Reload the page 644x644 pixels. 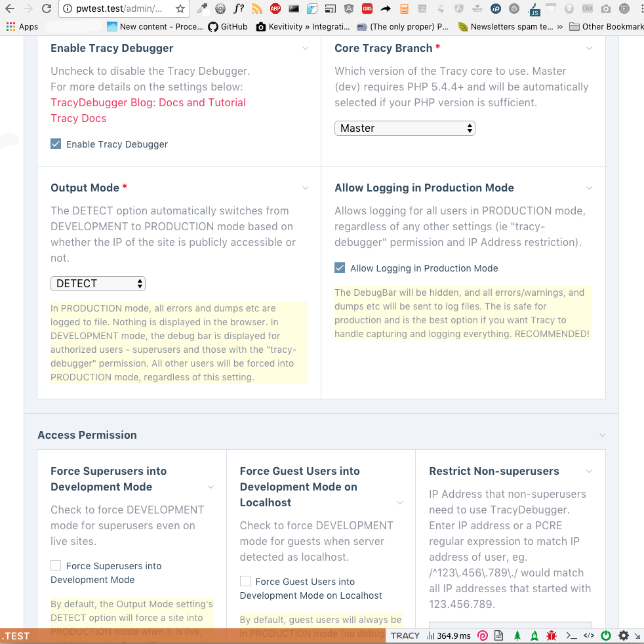click(47, 9)
